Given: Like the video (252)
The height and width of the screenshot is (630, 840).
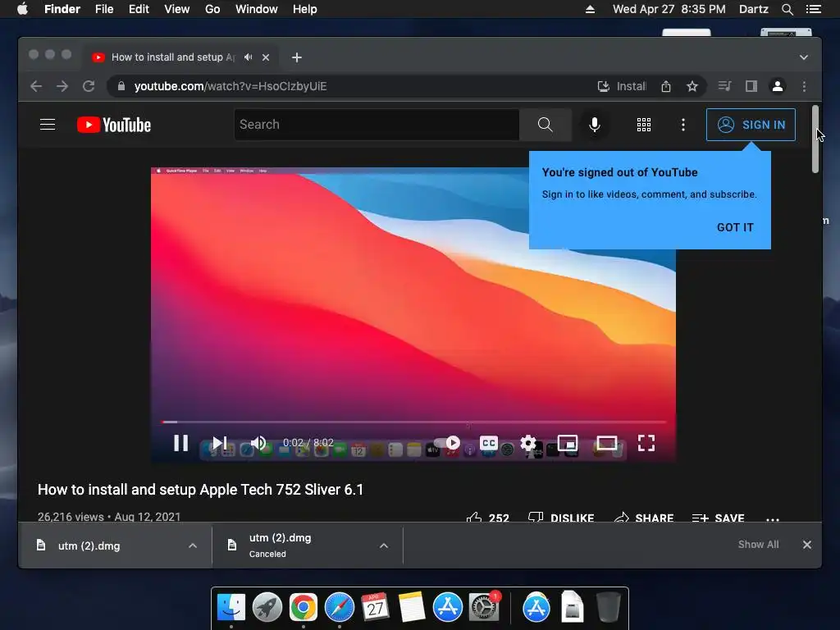Looking at the screenshot, I should tap(487, 518).
